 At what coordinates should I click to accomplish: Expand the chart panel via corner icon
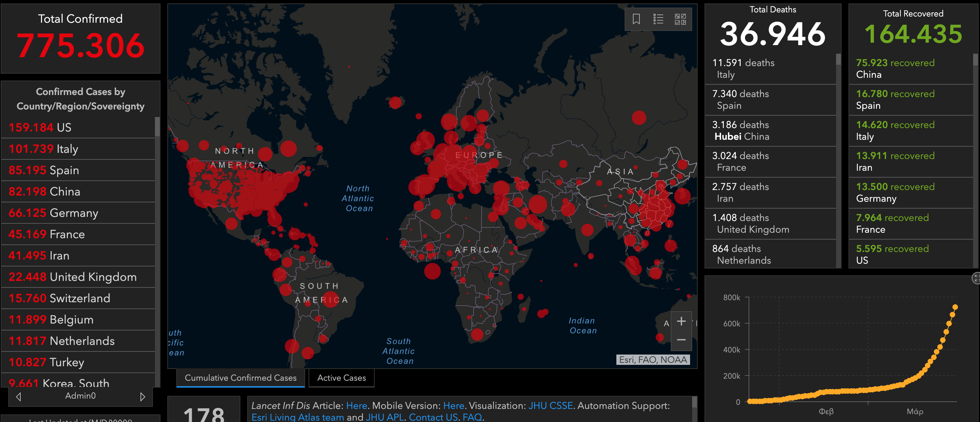(x=976, y=278)
